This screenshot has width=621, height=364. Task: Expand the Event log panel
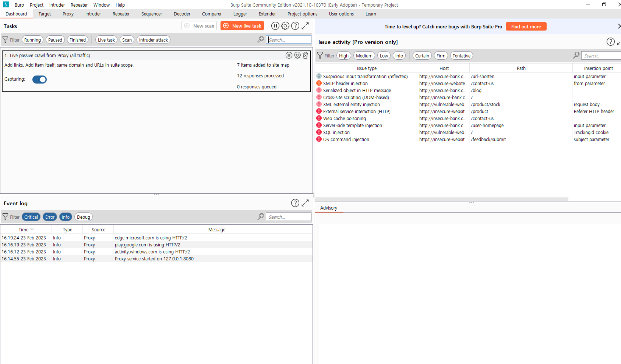(x=305, y=203)
